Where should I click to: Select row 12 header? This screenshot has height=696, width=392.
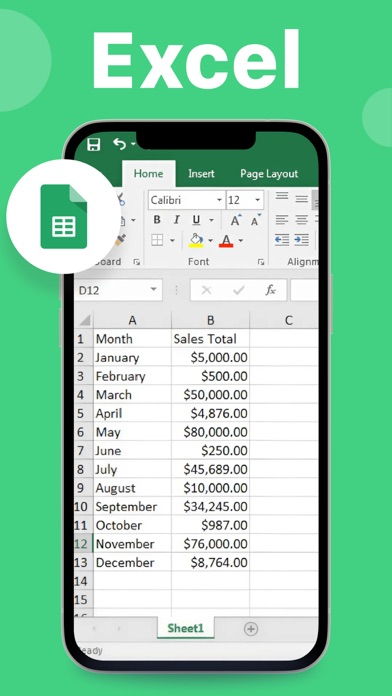(x=83, y=544)
